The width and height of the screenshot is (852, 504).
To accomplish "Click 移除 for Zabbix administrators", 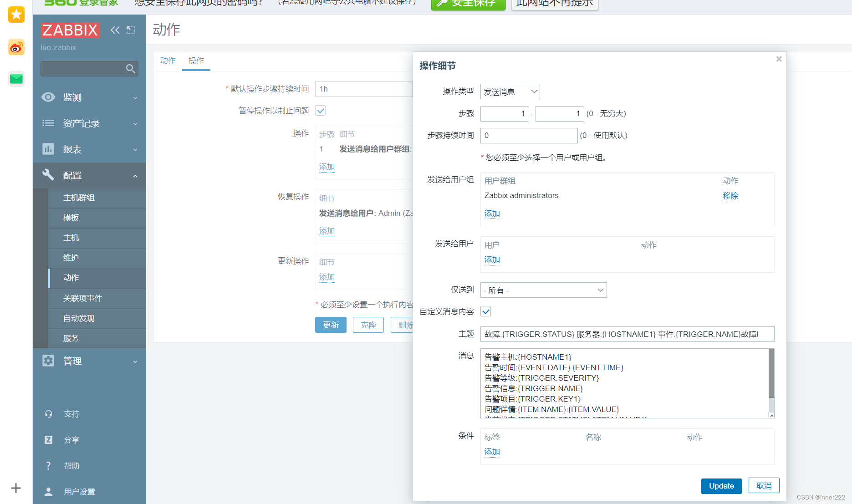I will [x=730, y=196].
